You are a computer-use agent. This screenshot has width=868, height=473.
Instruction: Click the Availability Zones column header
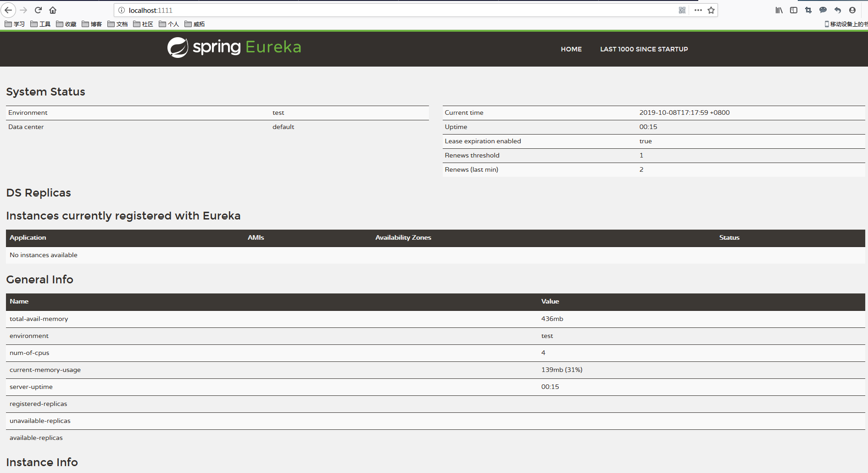[403, 237]
